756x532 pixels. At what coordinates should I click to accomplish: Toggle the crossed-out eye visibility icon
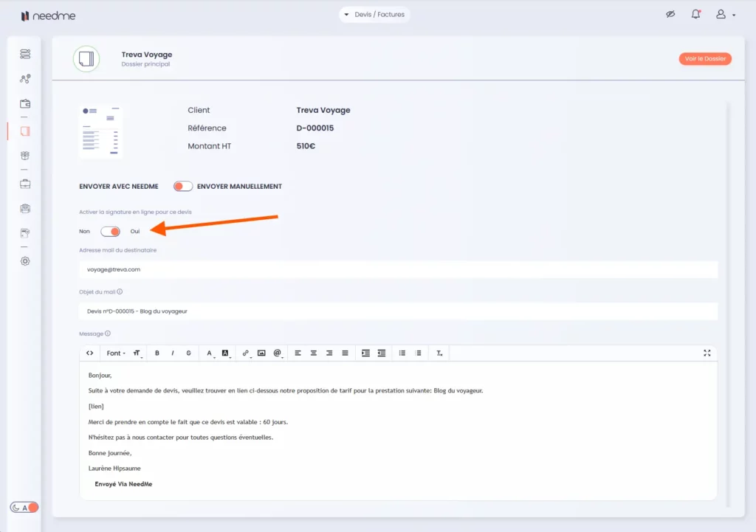pyautogui.click(x=670, y=15)
